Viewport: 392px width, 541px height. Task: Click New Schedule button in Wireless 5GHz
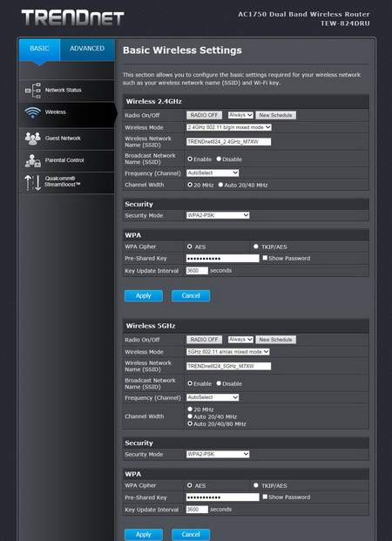tap(275, 340)
